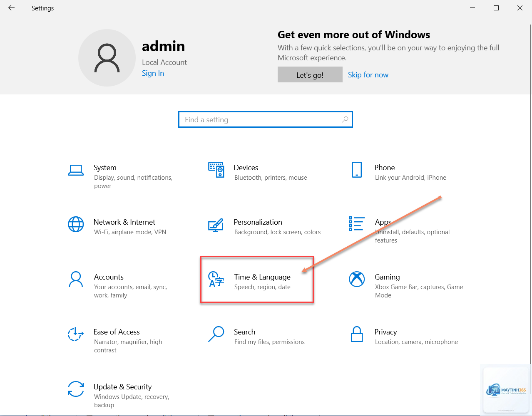Viewport: 532px width, 416px height.
Task: Click the Gaming Xbox icon
Action: click(357, 279)
